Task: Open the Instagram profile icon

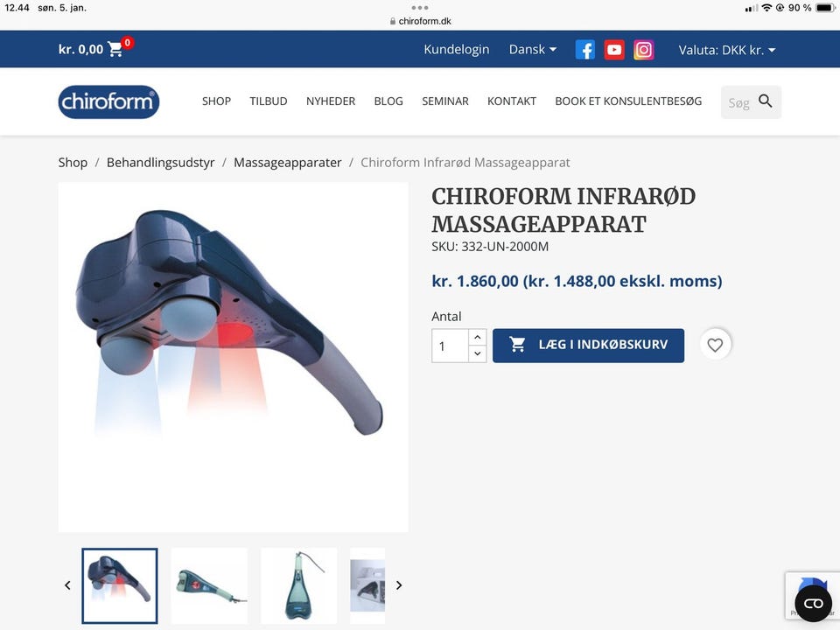Action: pos(644,50)
